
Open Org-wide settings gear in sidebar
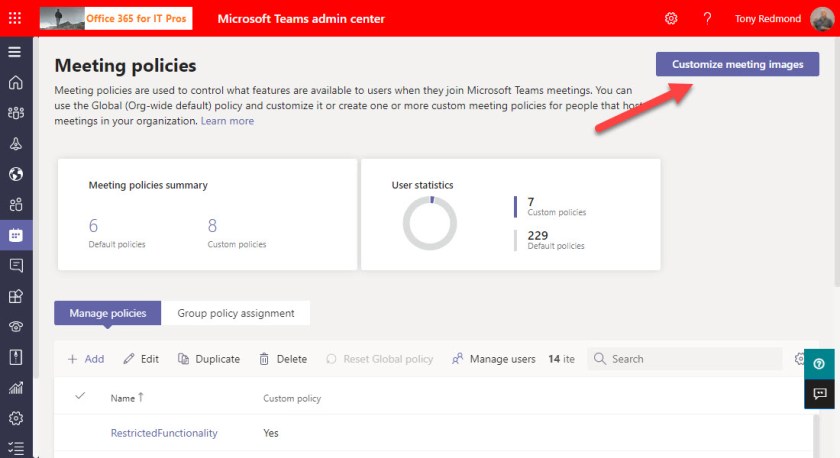click(16, 418)
